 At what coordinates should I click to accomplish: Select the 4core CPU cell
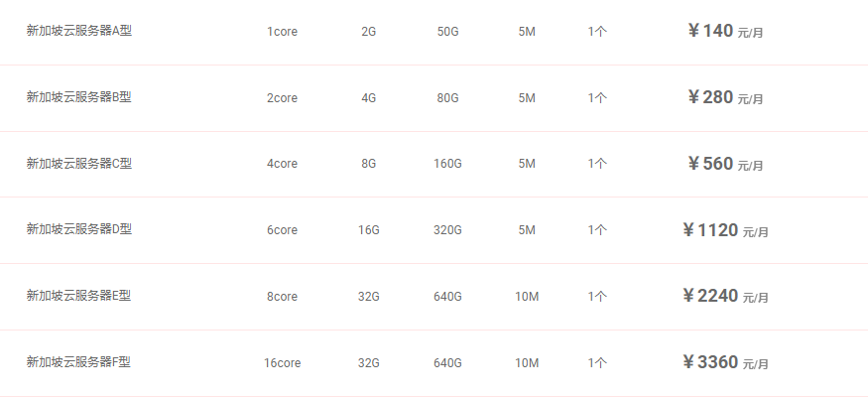coord(282,164)
